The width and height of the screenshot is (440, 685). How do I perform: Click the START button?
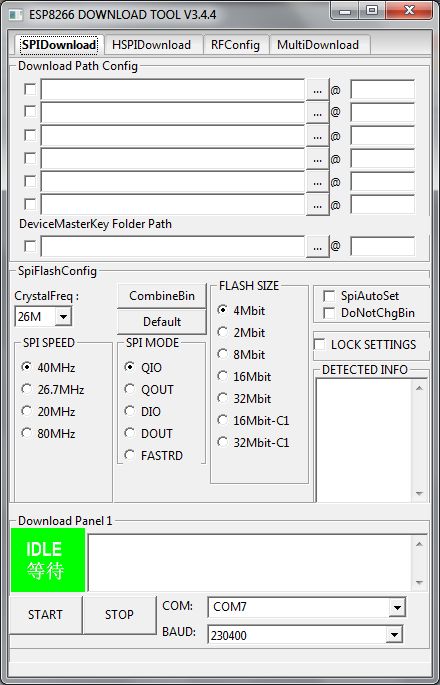pyautogui.click(x=45, y=615)
